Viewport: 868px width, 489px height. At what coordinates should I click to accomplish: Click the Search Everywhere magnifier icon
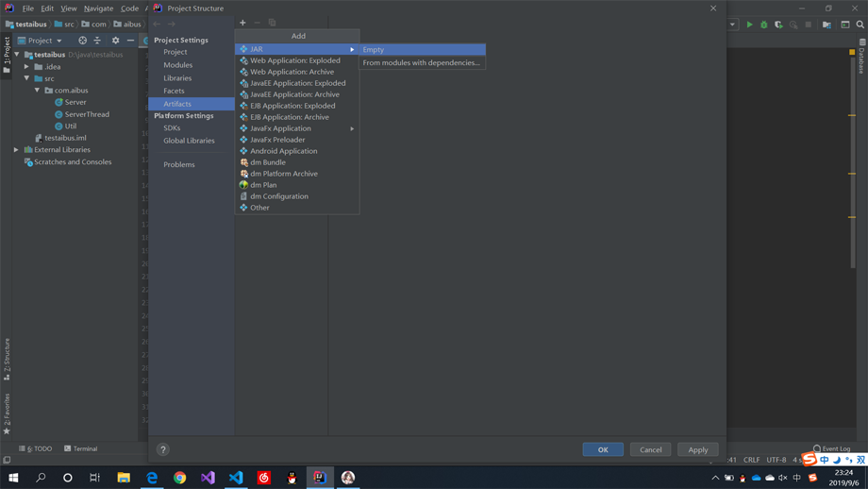click(x=860, y=25)
